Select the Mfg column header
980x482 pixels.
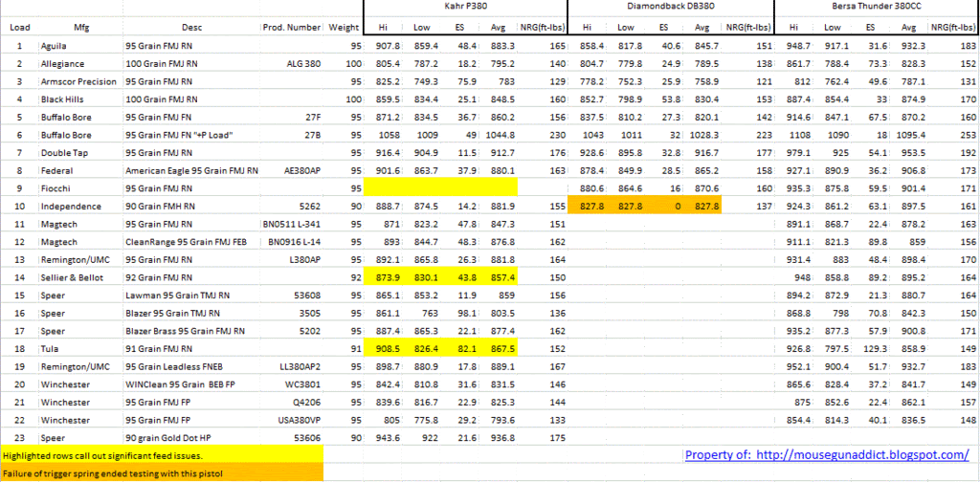pos(81,28)
